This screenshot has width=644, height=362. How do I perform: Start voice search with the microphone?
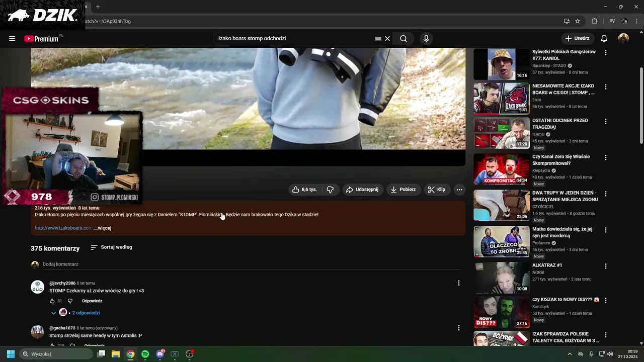click(426, 39)
